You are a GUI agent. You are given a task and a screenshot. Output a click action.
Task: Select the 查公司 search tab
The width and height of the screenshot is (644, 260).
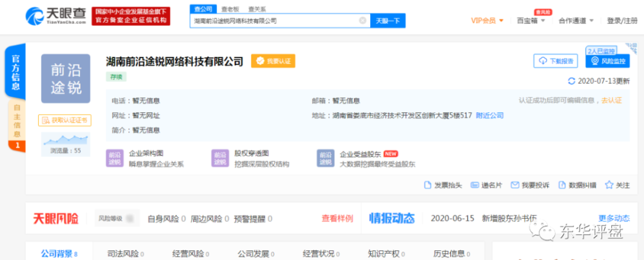[203, 8]
